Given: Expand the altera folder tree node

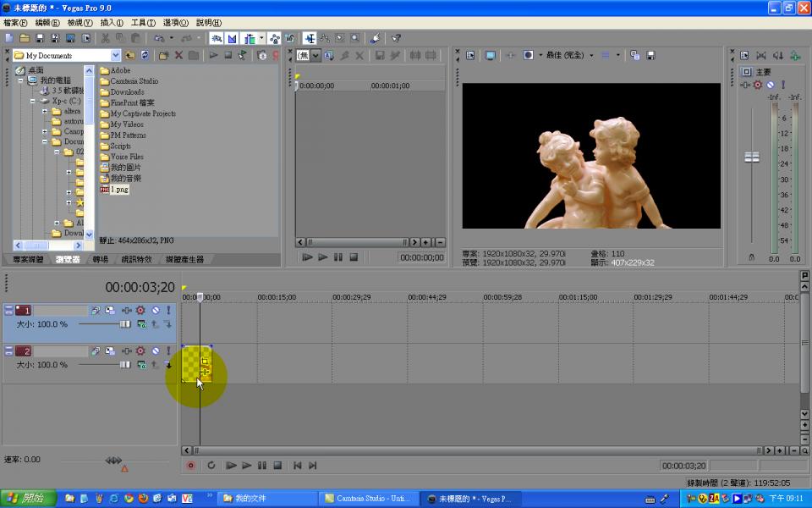Looking at the screenshot, I should coord(45,111).
